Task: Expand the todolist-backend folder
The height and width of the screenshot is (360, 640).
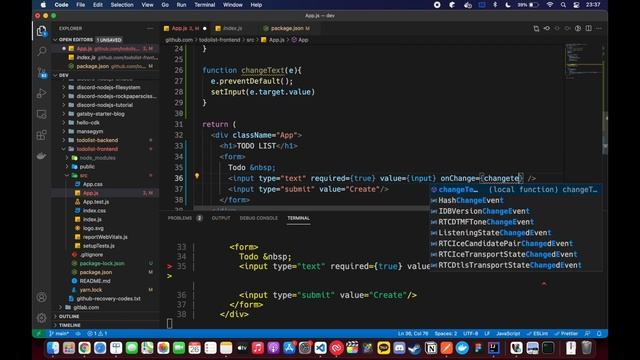Action: coord(97,140)
